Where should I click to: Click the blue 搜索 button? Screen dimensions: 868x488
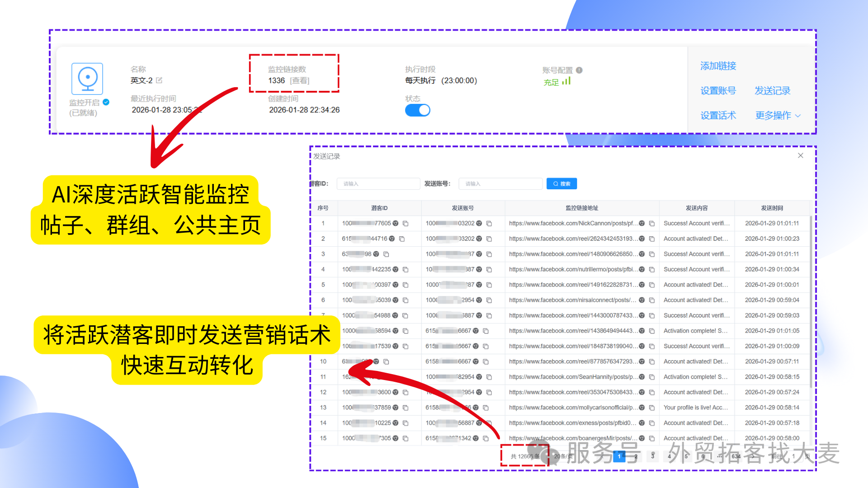point(561,183)
